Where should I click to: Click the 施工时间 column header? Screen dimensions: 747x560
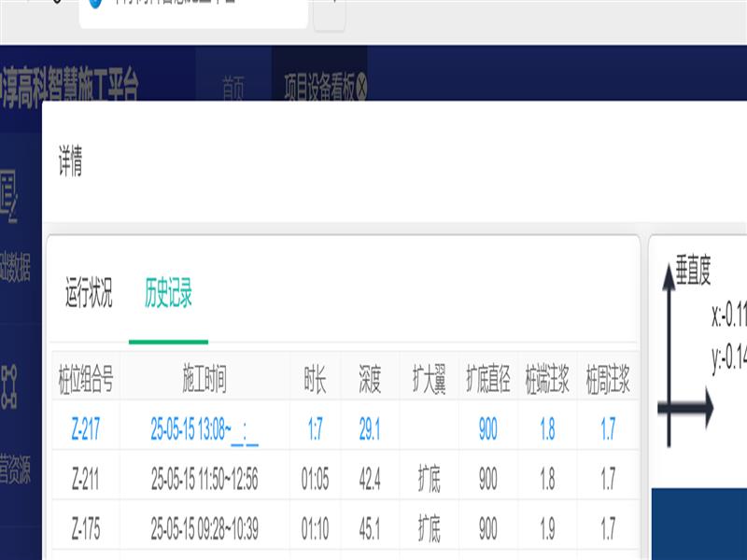click(204, 379)
